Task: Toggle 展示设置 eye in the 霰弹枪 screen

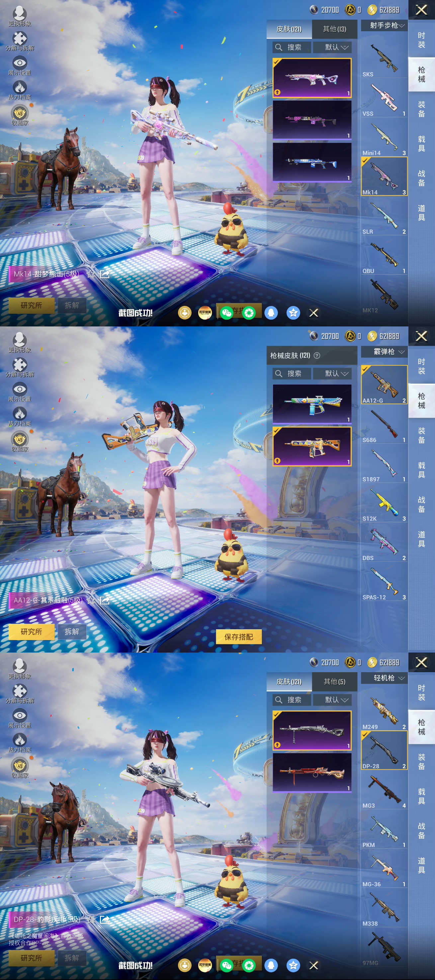Action: [x=20, y=392]
